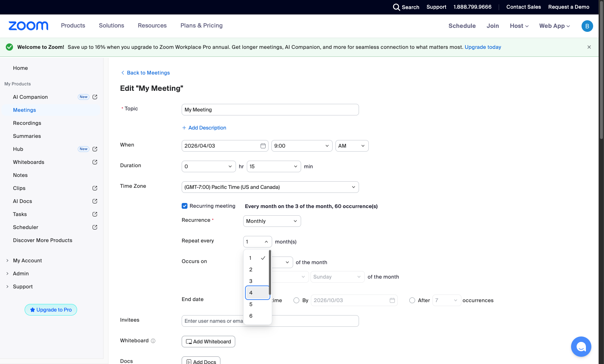The image size is (604, 364).
Task: Dismiss the welcome banner
Action: pyautogui.click(x=589, y=47)
